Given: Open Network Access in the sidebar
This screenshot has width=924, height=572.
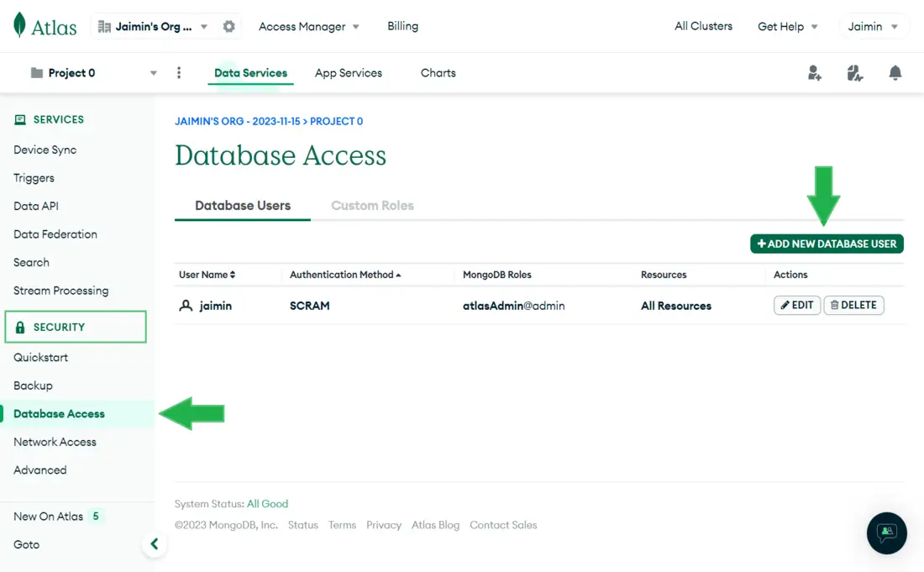Looking at the screenshot, I should point(55,442).
